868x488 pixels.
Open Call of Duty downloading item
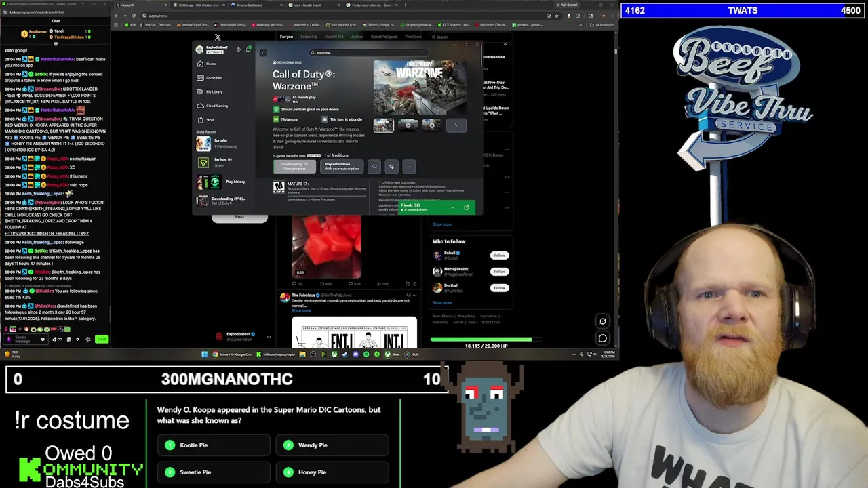click(221, 201)
